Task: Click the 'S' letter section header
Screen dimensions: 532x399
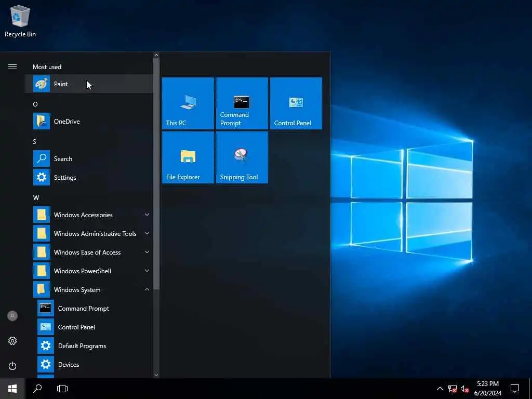Action: pyautogui.click(x=35, y=141)
